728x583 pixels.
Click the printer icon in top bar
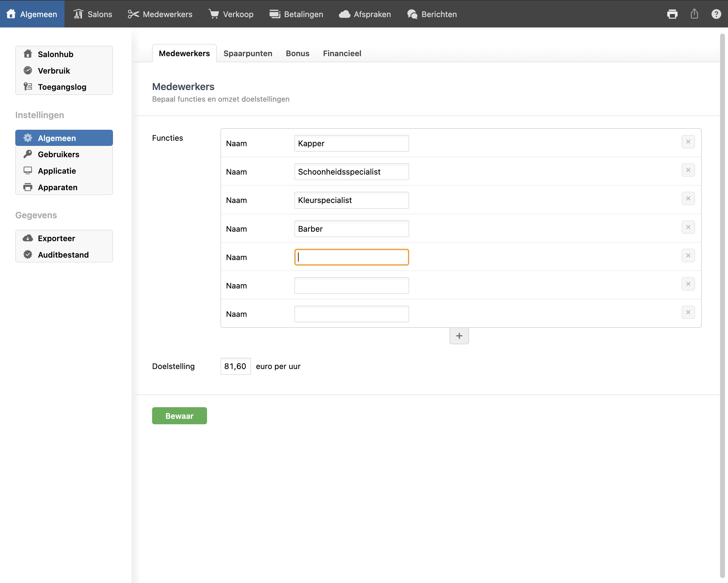(672, 14)
